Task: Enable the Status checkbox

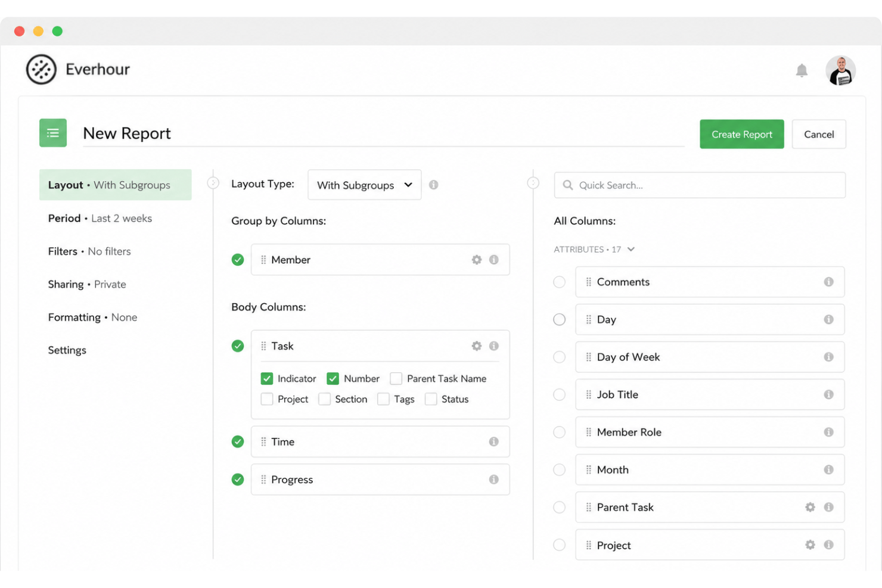Action: [x=431, y=399]
